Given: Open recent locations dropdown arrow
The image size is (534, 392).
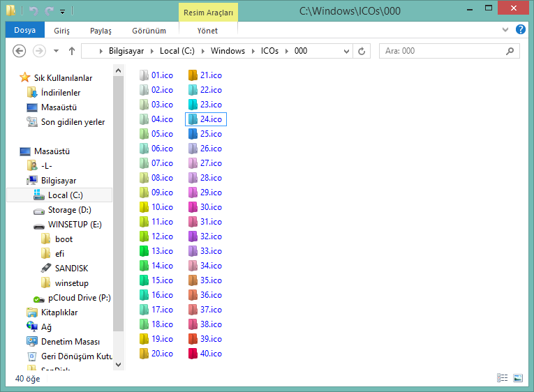Looking at the screenshot, I should pos(57,51).
